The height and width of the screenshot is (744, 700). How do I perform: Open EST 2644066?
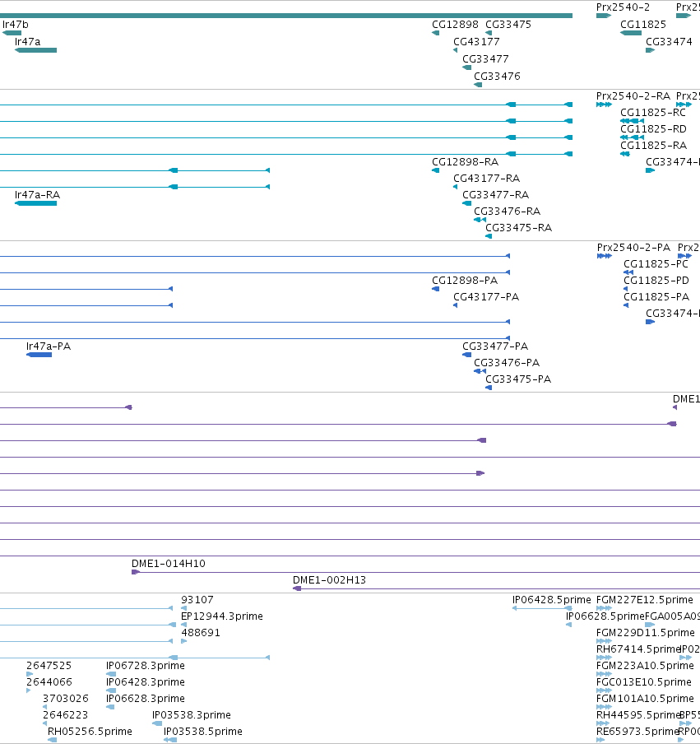(29, 691)
